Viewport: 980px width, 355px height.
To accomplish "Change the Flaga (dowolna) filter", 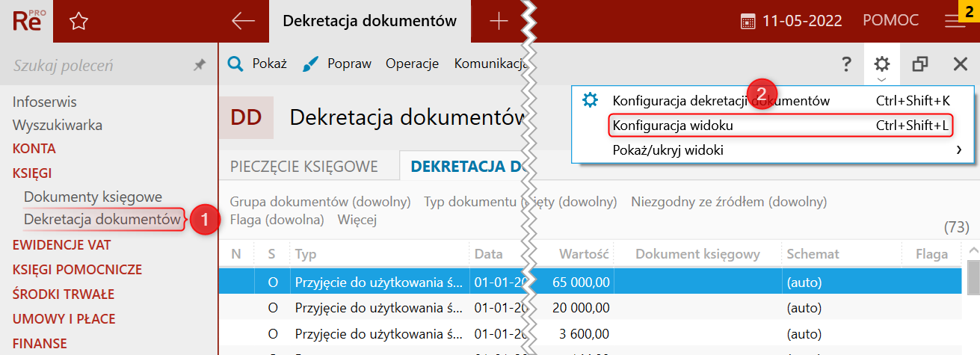I will click(x=277, y=220).
